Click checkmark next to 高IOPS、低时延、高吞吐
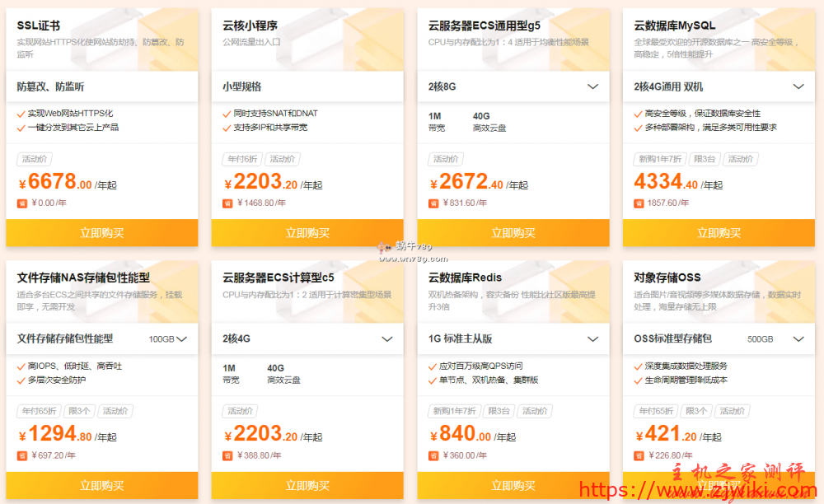Viewport: 824px width, 504px height. (x=21, y=366)
